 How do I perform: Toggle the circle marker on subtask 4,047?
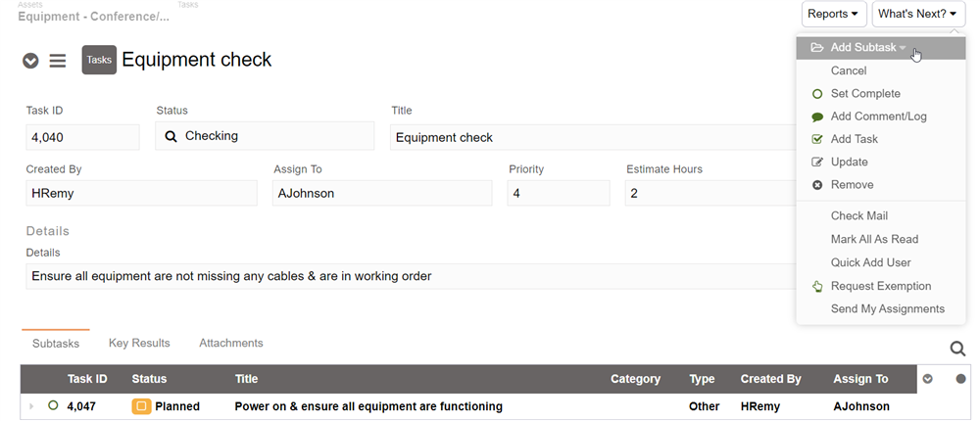(53, 405)
